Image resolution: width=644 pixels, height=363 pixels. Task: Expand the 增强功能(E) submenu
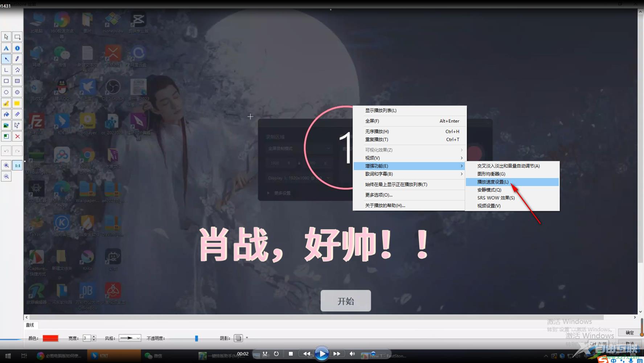(410, 166)
